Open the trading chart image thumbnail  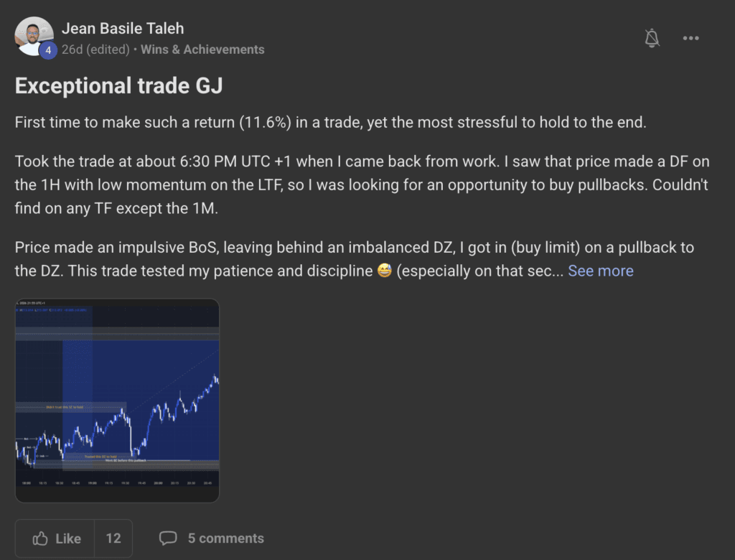pos(117,401)
